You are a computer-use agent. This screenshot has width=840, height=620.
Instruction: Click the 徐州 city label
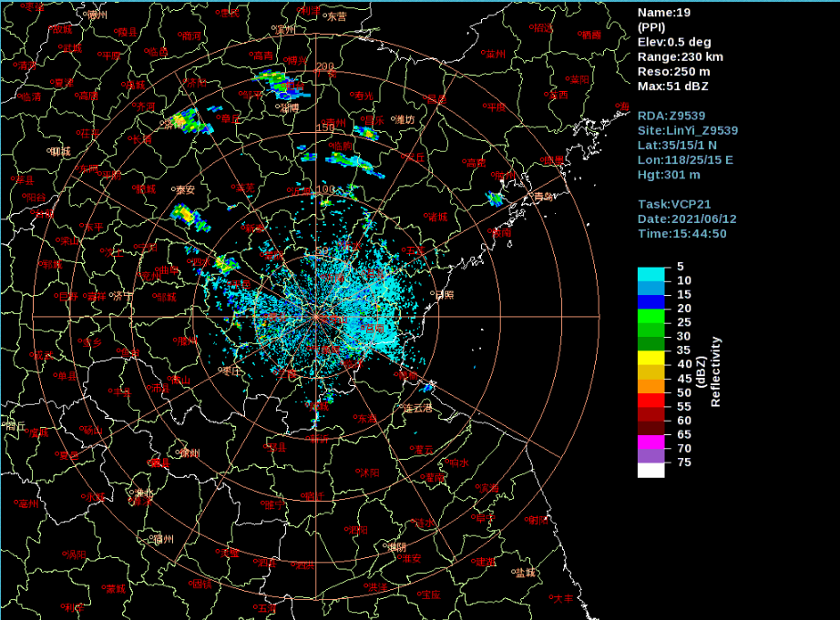point(190,453)
